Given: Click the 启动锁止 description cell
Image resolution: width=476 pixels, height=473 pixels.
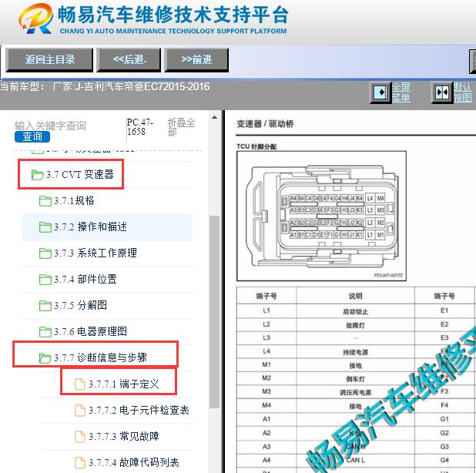Looking at the screenshot, I should pos(356,311).
